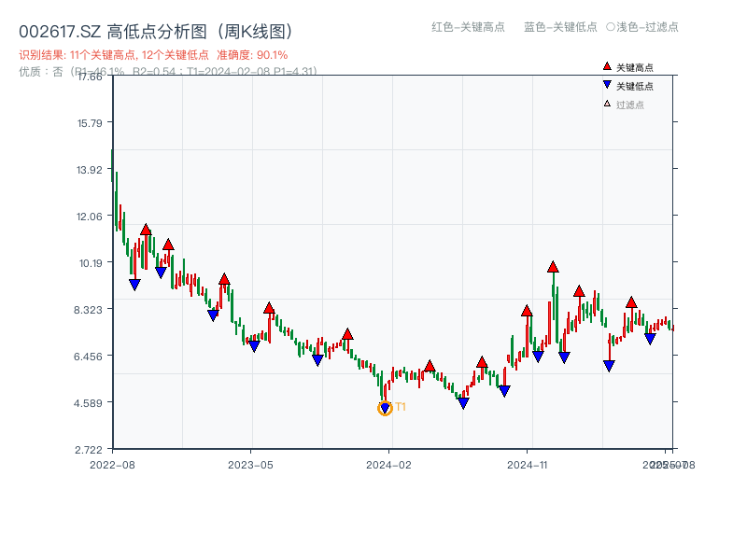Select red triangle icon in 关键高点 legend
747x560 pixels.
tap(607, 66)
